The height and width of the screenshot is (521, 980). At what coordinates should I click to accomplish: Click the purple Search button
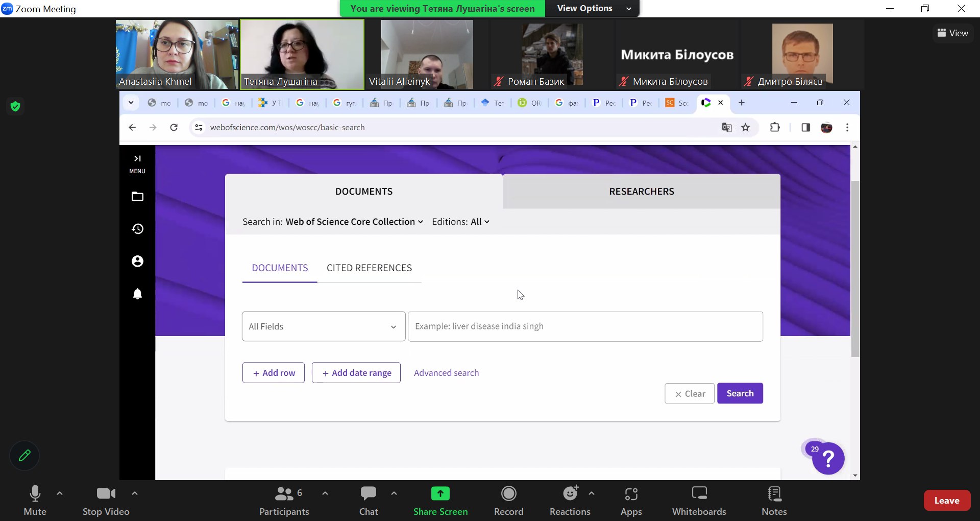click(x=740, y=393)
